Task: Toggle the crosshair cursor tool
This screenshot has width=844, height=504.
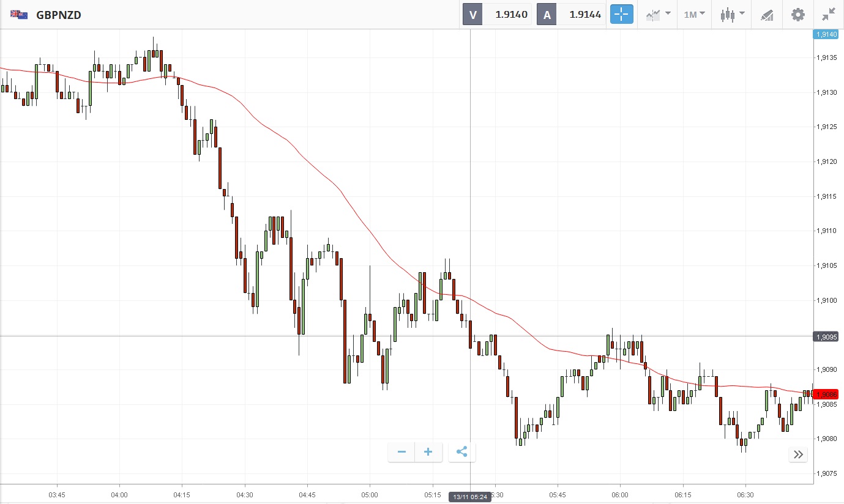Action: [621, 14]
